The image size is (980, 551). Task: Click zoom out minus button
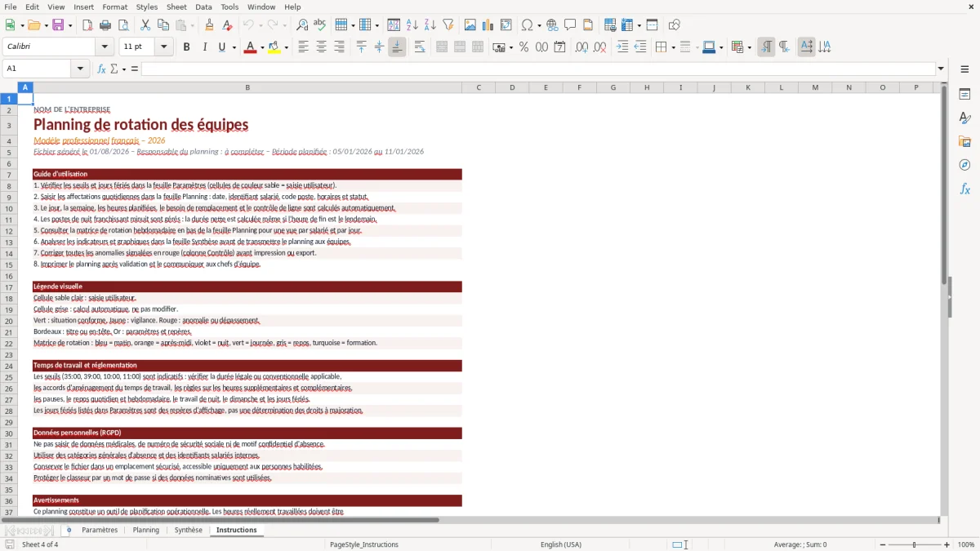[x=883, y=544]
